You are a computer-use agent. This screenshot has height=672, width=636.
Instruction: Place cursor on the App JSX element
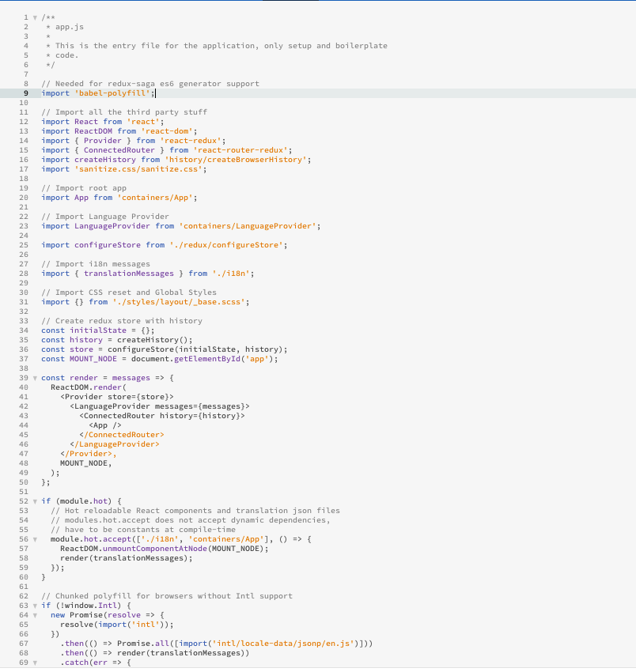(x=104, y=425)
